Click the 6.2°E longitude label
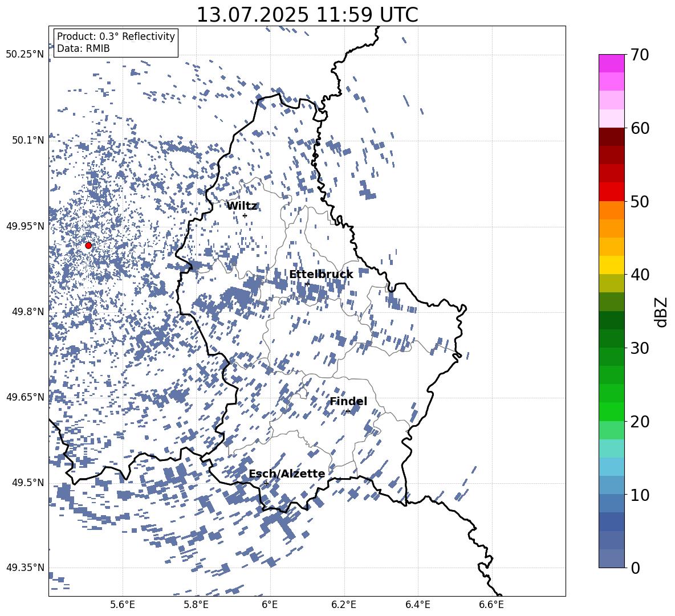The width and height of the screenshot is (675, 616). 344,605
